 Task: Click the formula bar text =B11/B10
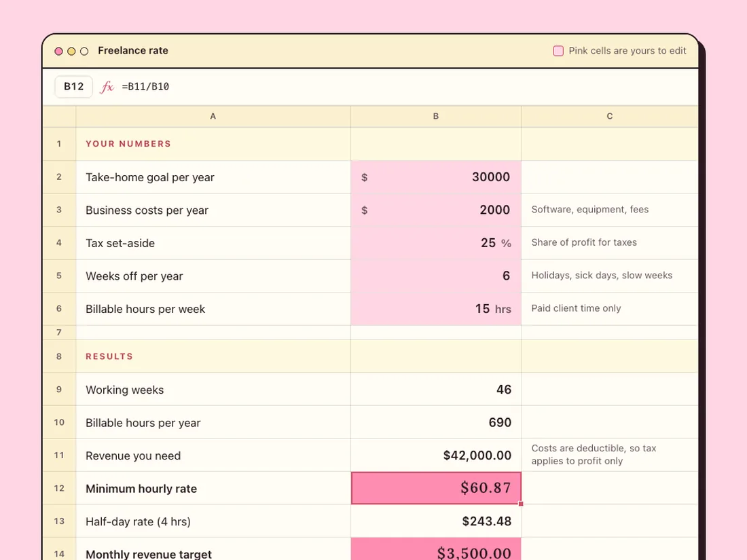[x=145, y=87]
